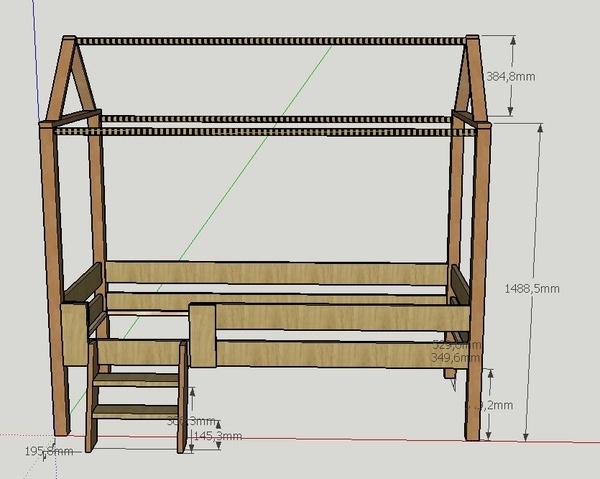Click the front horizontal beam below the roof
Viewport: 600px width, 479px height.
pyautogui.click(x=270, y=131)
